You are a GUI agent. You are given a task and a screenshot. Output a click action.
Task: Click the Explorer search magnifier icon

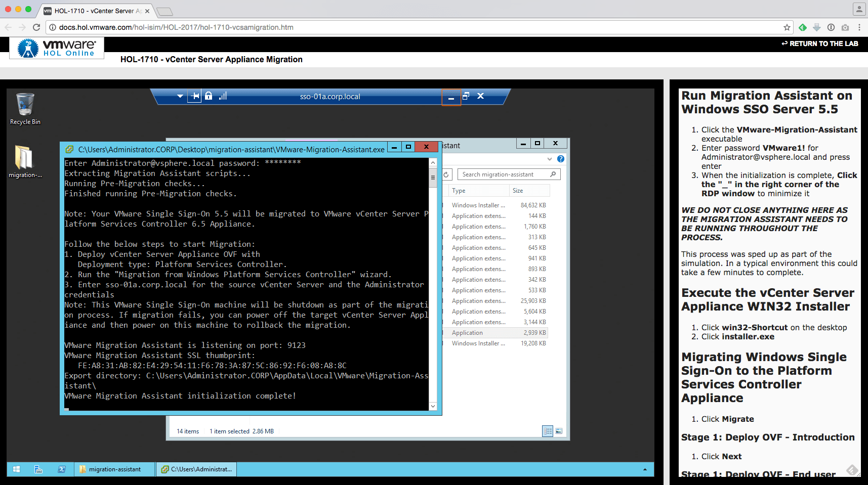point(553,174)
